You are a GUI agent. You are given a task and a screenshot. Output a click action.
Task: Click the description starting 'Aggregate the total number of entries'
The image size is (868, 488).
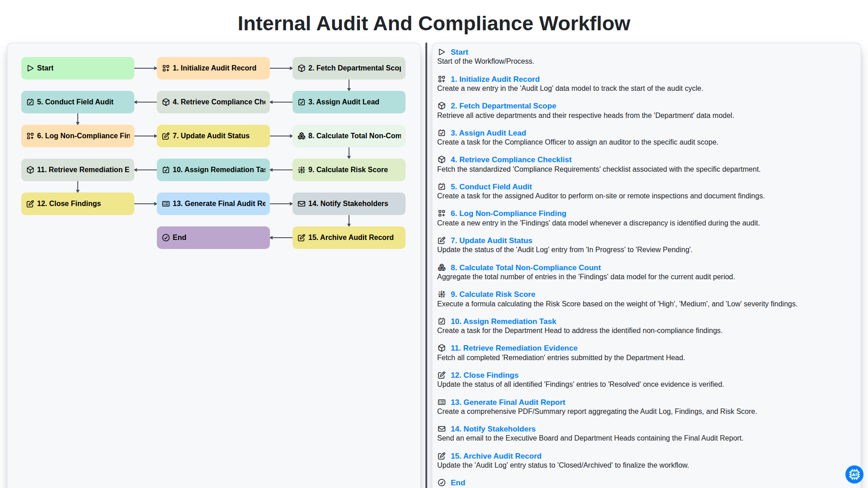coord(586,277)
